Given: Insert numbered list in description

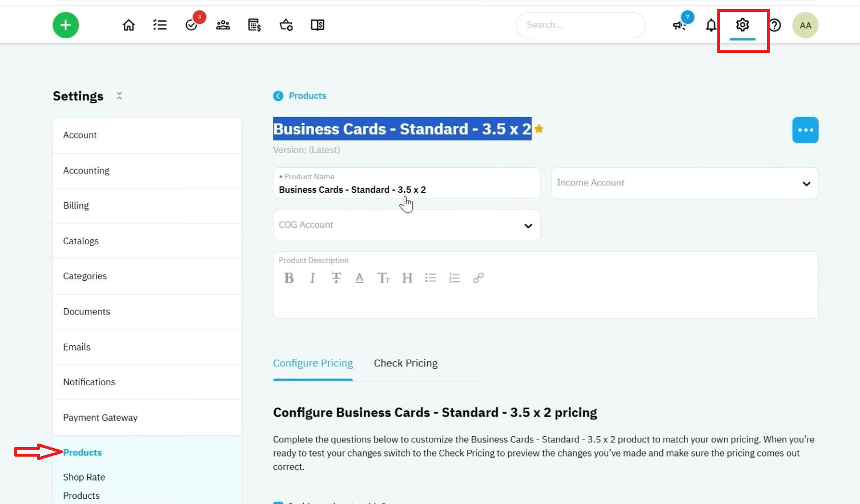Looking at the screenshot, I should tap(455, 278).
